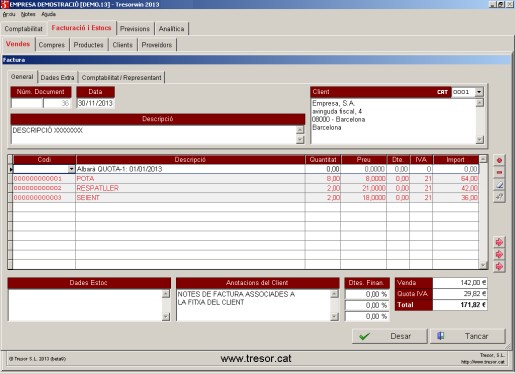Click the eraser icon beside the grid
Image resolution: width=515 pixels, height=374 pixels.
499,185
